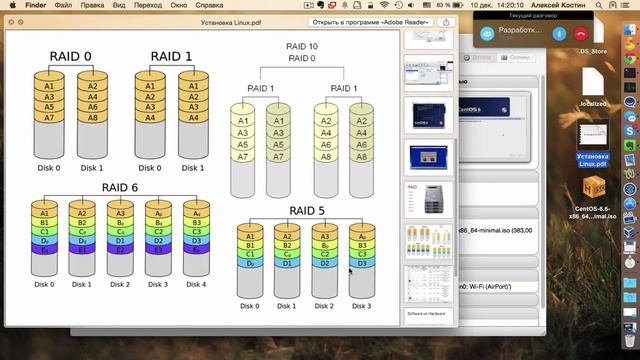Viewport: 640px width, 360px height.
Task: Click the lock icon in menu bar
Action: [x=370, y=5]
